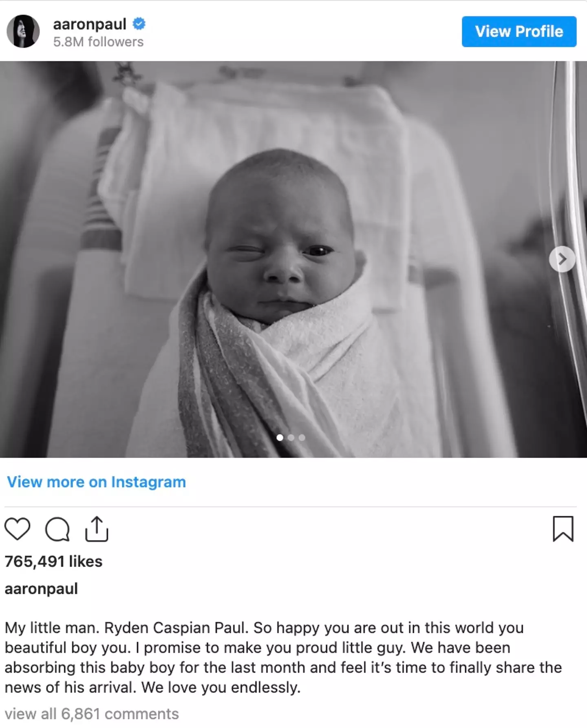The image size is (587, 728).
Task: Follow the 'View more on Instagram' link
Action: point(96,482)
